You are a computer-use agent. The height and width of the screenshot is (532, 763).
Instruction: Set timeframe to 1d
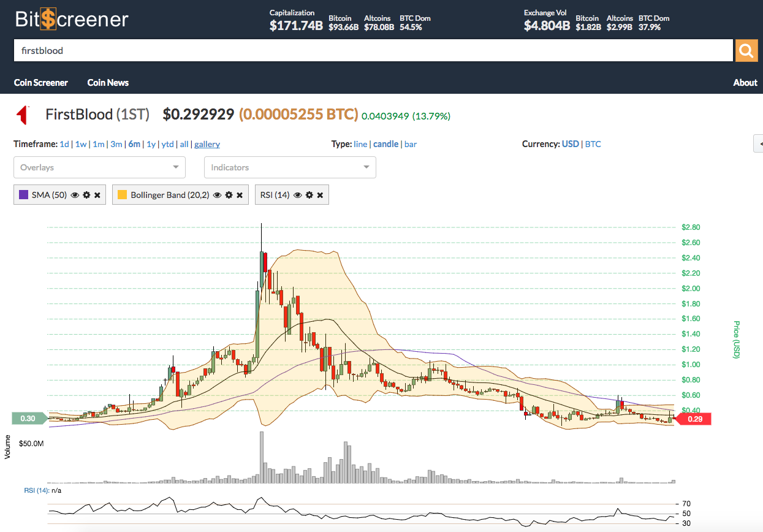coord(64,144)
